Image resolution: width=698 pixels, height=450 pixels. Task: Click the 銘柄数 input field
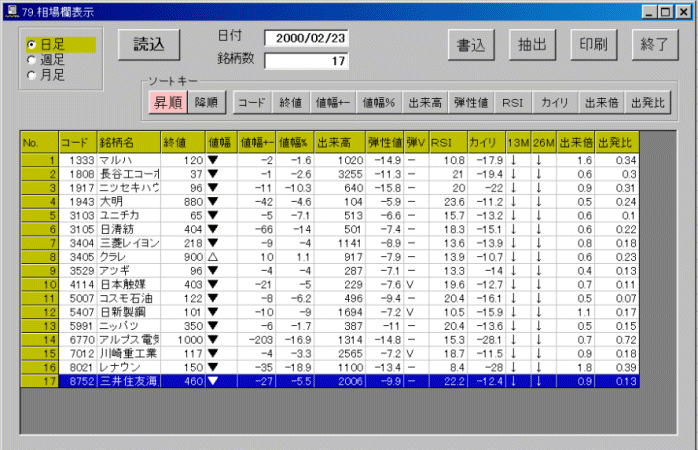pos(306,61)
